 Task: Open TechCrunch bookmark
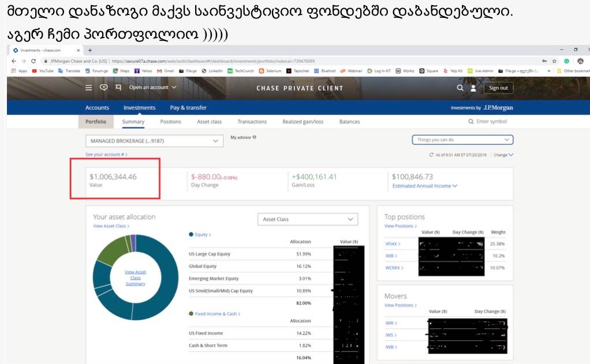[241, 71]
